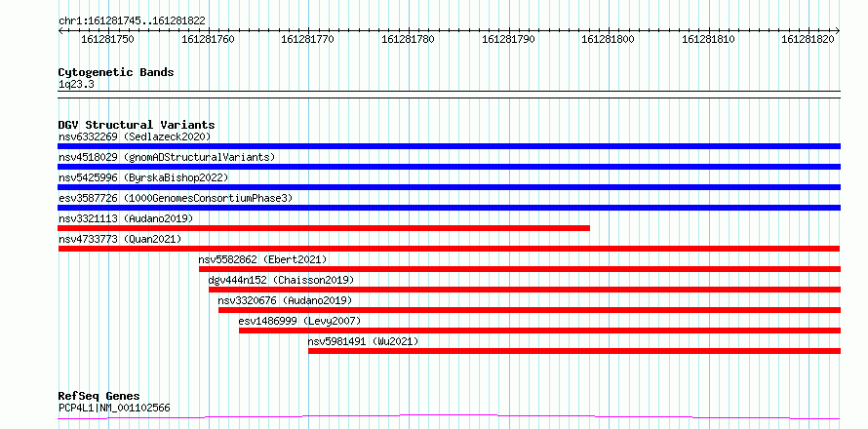The image size is (868, 429).
Task: Click ruler position 161281810
Action: click(709, 40)
